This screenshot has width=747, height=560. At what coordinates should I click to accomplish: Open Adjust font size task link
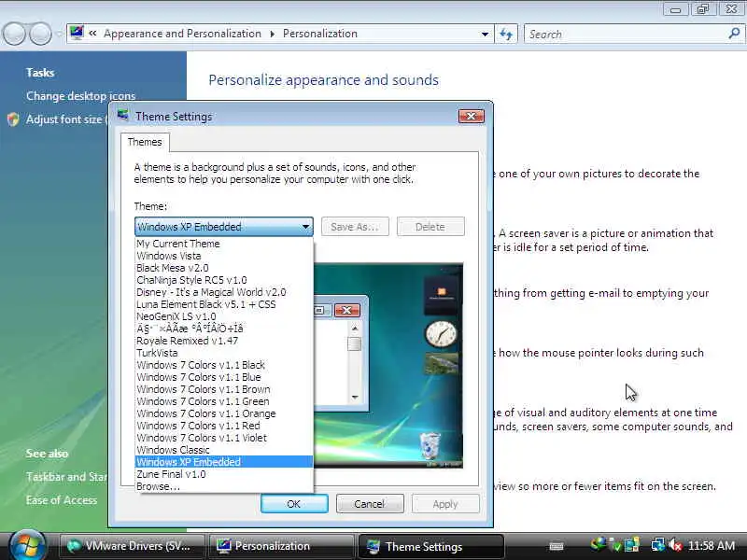coord(66,119)
